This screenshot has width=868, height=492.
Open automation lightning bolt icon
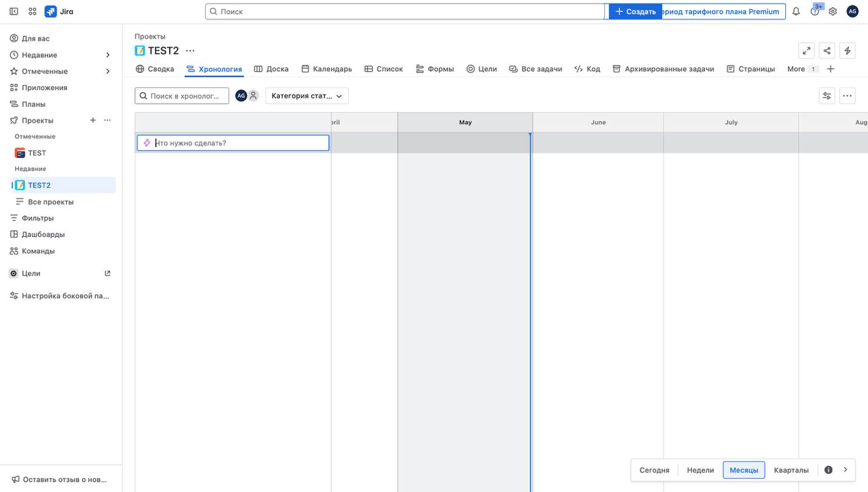click(x=847, y=50)
